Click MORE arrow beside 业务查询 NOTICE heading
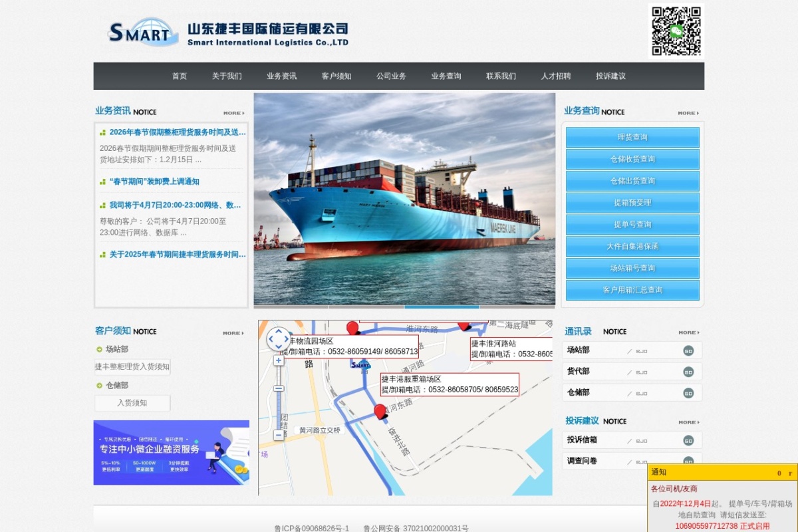Image resolution: width=798 pixels, height=532 pixels. [x=688, y=113]
